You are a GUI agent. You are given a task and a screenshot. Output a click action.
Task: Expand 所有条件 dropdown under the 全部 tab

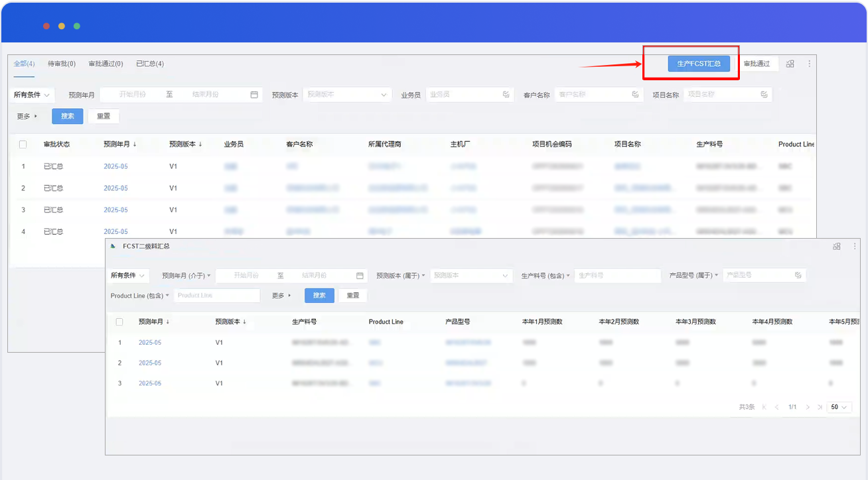tap(32, 95)
